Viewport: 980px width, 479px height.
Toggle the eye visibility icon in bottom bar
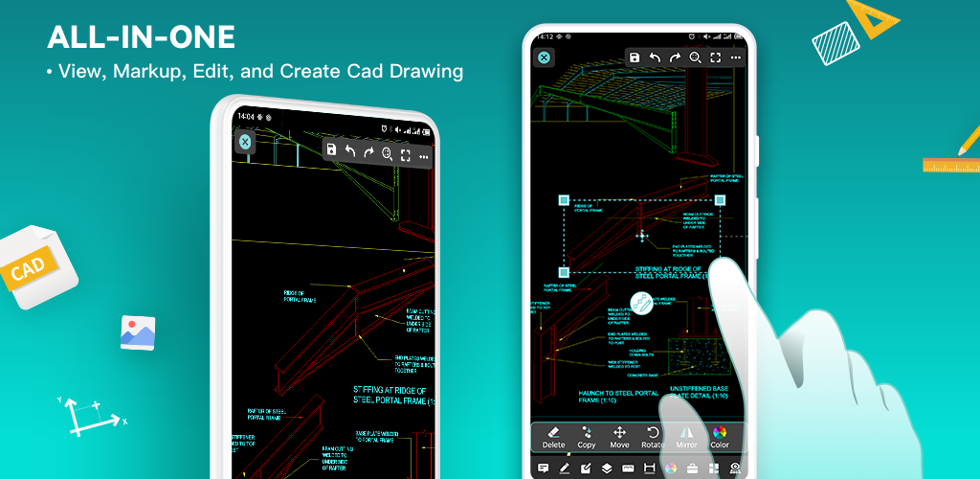point(735,468)
